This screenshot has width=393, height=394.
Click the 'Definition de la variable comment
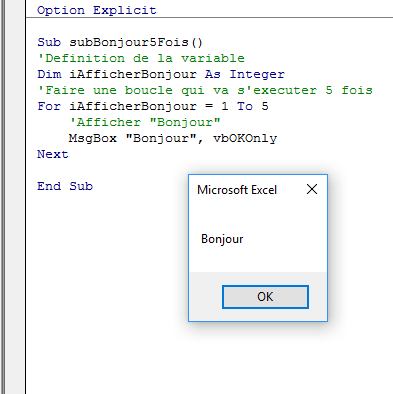click(141, 58)
